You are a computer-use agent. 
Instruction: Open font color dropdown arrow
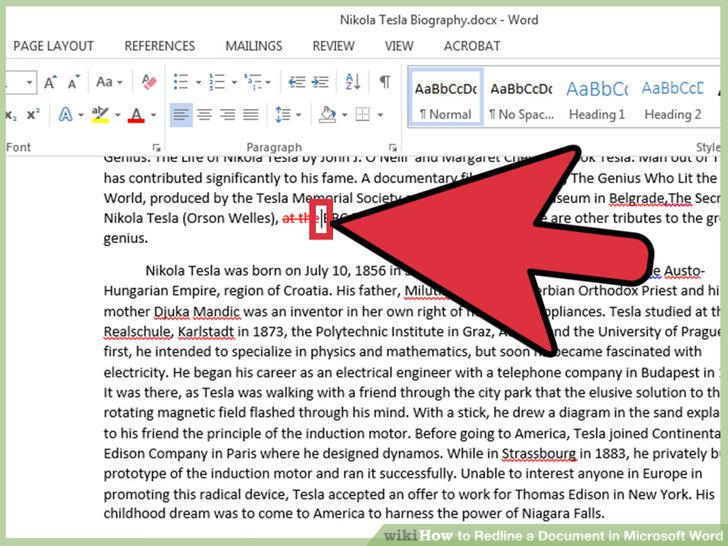click(153, 115)
